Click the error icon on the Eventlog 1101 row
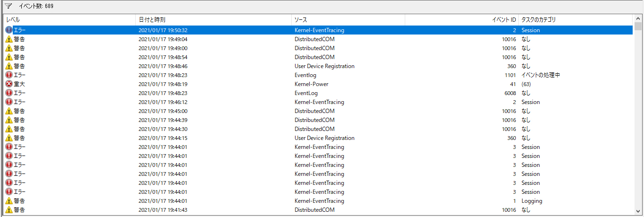 (x=9, y=75)
